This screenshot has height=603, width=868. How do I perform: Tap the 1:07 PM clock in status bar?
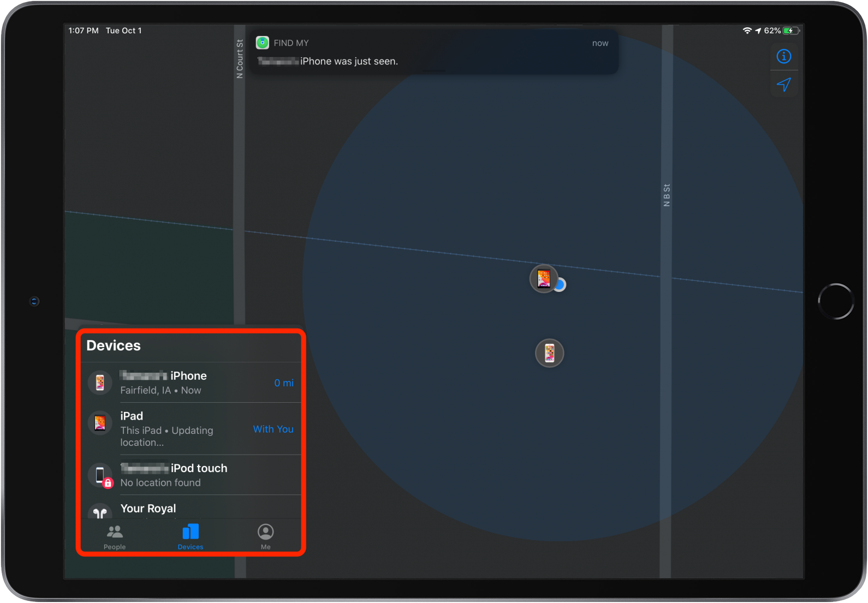tap(84, 31)
